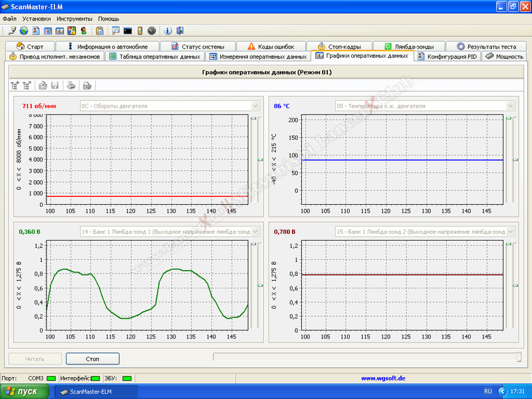Click the upper-limit slider of temperature graph
This screenshot has width=532, height=399.
point(508,118)
